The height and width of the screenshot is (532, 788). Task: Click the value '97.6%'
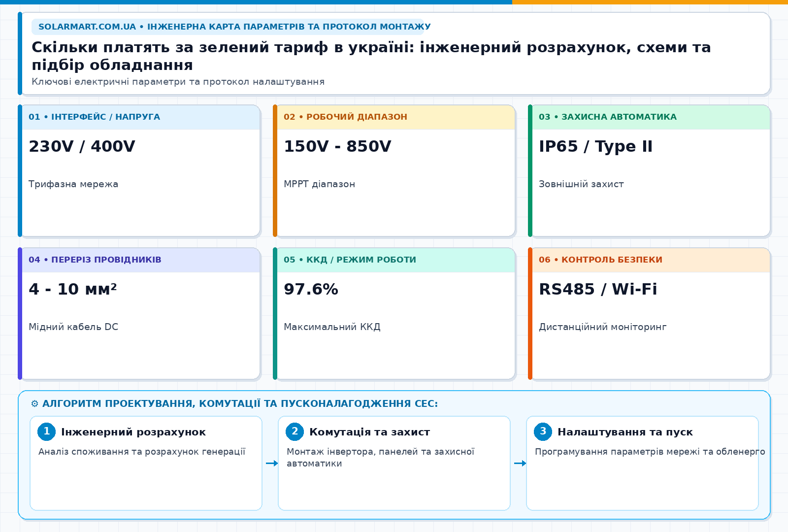point(311,289)
